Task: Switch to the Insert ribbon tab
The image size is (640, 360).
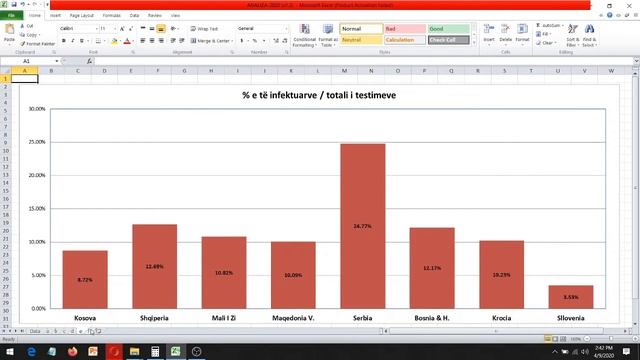Action: point(55,16)
